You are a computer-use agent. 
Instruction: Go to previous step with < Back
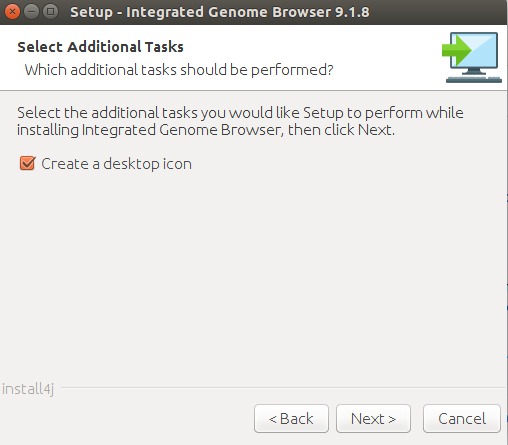[291, 419]
